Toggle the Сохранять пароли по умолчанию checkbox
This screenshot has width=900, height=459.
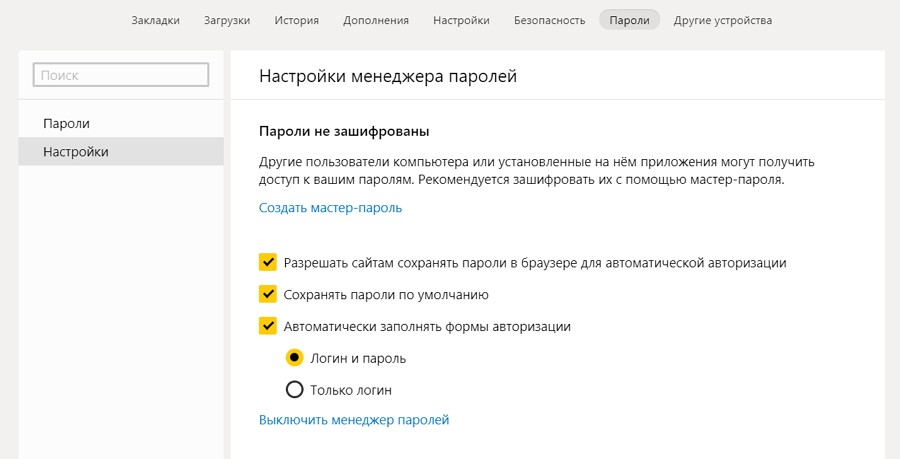click(x=268, y=295)
